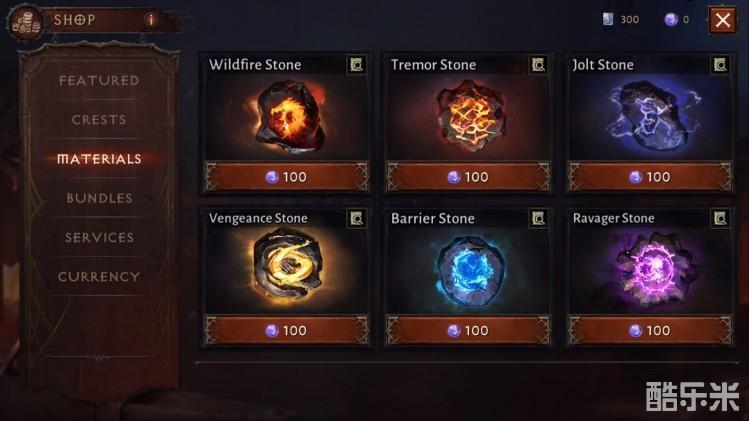The height and width of the screenshot is (421, 749).
Task: Purchase Barrier Stone for 100 orbs
Action: point(468,330)
